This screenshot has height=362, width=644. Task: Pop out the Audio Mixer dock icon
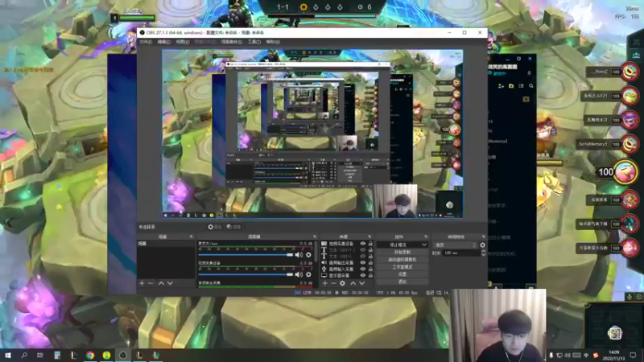pyautogui.click(x=315, y=237)
